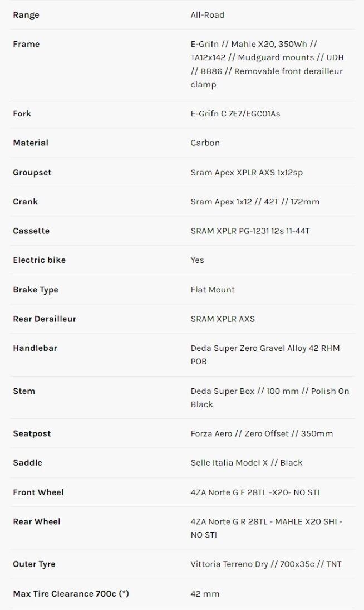This screenshot has height=610, width=364.
Task: Click the 4ZA Norte G F front wheel value
Action: tap(255, 492)
